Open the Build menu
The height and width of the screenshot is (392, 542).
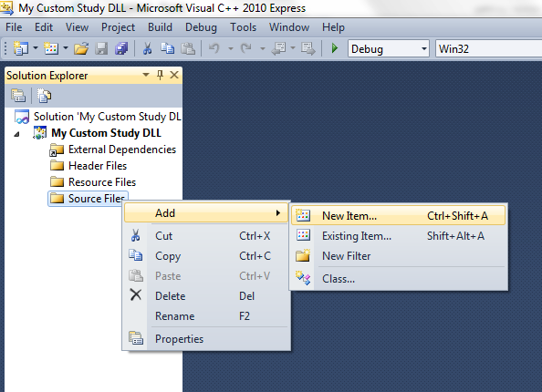point(160,27)
